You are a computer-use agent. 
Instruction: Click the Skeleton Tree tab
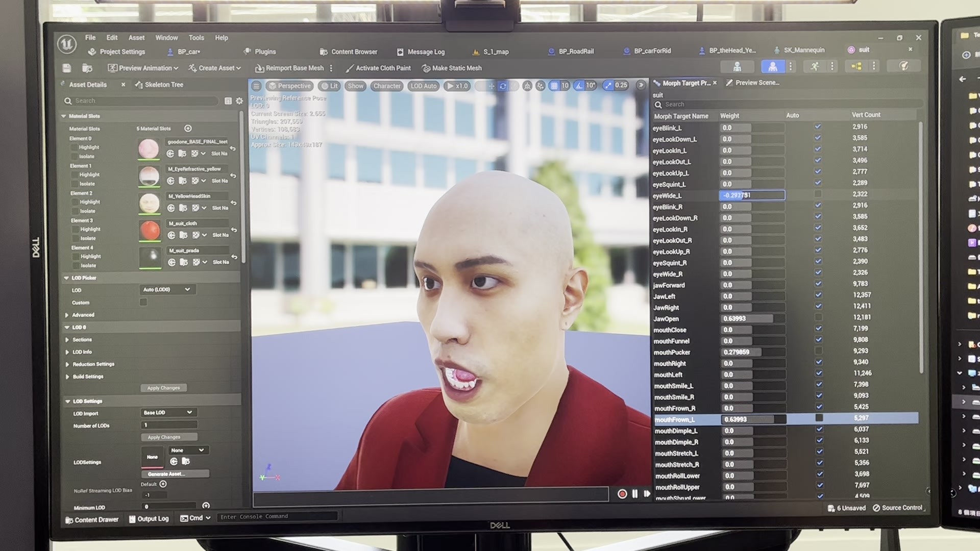click(159, 85)
